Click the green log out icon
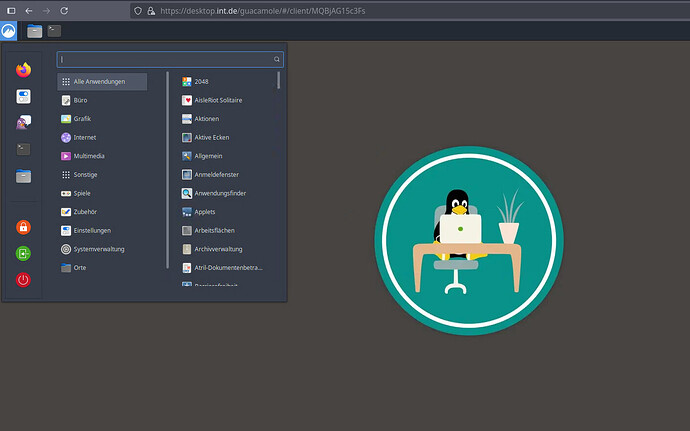The image size is (690, 431). pyautogui.click(x=23, y=253)
